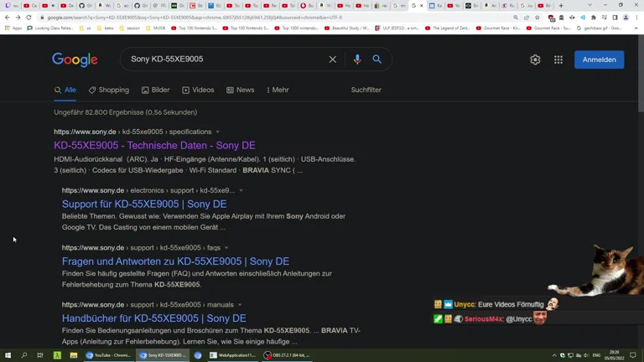Open the Mehr search filter menu
Screen dimensions: 644x362
tap(278, 90)
